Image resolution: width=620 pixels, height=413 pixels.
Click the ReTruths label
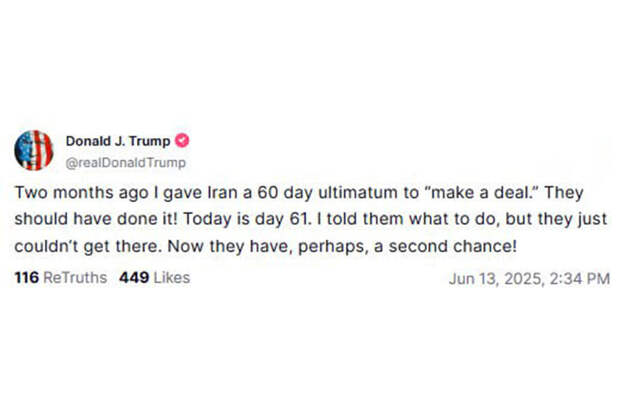(x=75, y=278)
